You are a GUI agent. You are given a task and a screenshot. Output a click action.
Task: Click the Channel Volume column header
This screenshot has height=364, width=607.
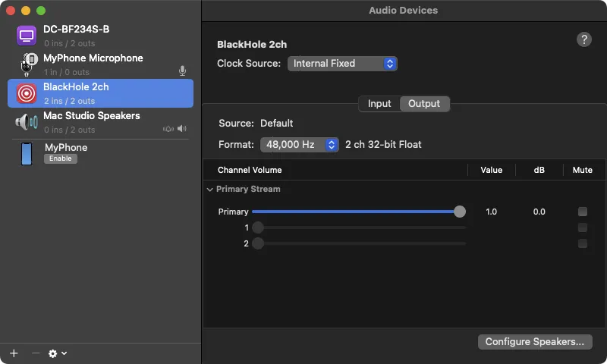tap(250, 170)
